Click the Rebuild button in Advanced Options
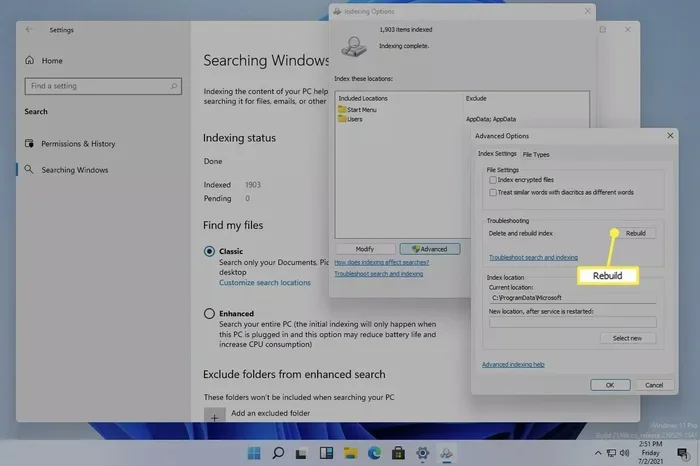The height and width of the screenshot is (466, 700). (635, 233)
